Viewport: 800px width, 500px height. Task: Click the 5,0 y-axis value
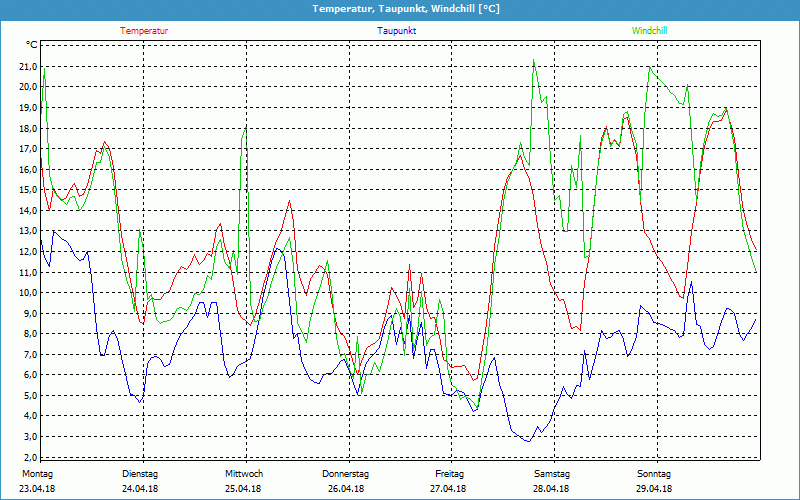31,395
